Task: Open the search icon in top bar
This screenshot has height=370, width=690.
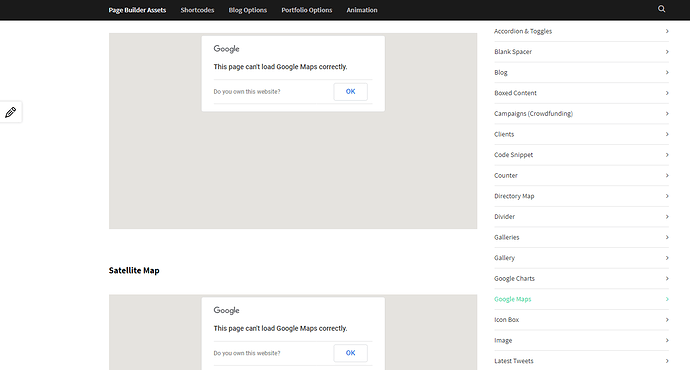Action: pyautogui.click(x=661, y=9)
